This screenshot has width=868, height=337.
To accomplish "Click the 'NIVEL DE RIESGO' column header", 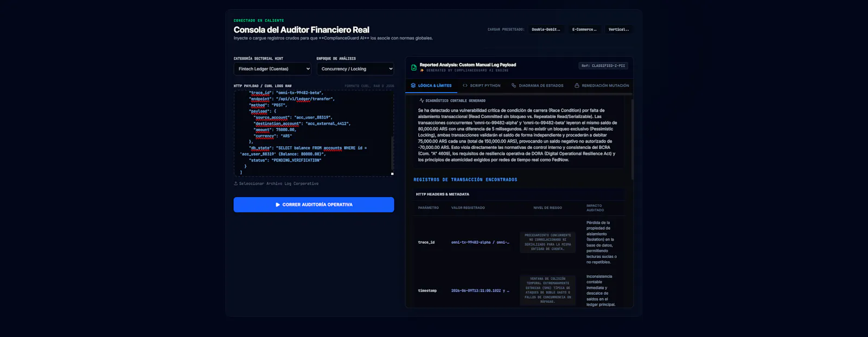I will tap(547, 208).
